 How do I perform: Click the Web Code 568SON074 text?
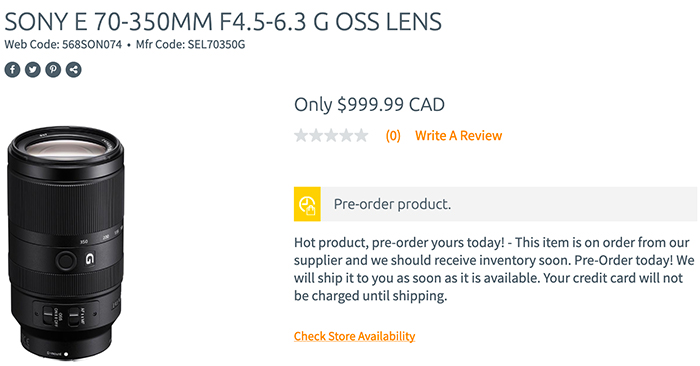[63, 45]
